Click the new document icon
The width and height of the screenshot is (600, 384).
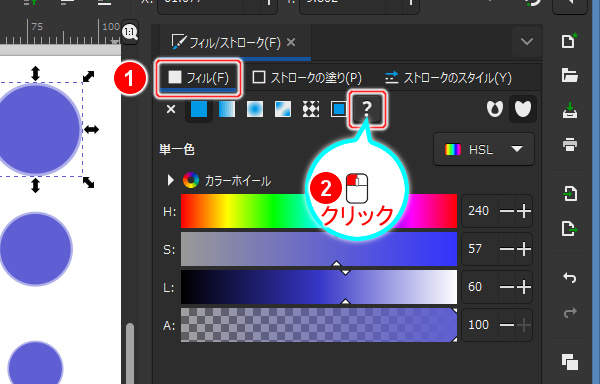coord(569,41)
